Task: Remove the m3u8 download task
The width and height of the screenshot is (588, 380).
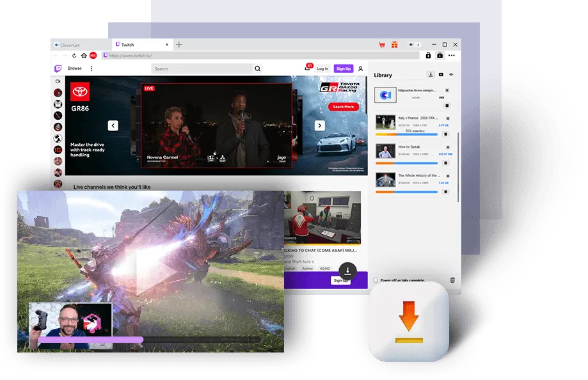Action: click(x=447, y=90)
